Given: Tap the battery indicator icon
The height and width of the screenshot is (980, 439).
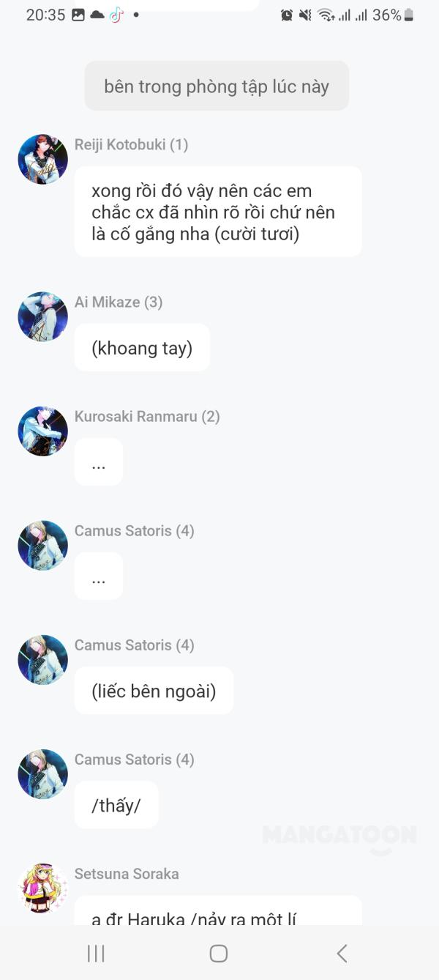Looking at the screenshot, I should click(x=409, y=15).
